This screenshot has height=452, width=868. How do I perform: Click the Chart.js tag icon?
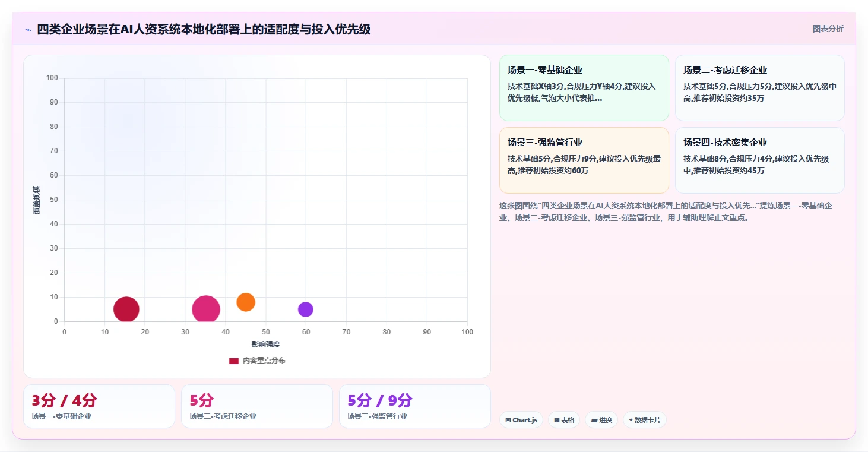coord(508,421)
